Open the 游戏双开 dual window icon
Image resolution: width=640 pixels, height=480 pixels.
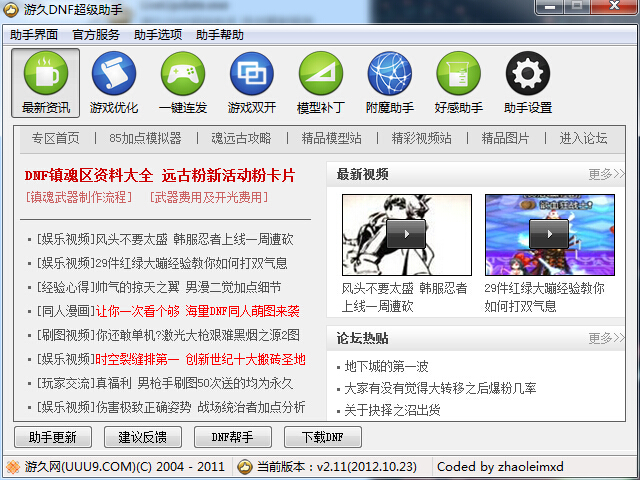[x=252, y=73]
